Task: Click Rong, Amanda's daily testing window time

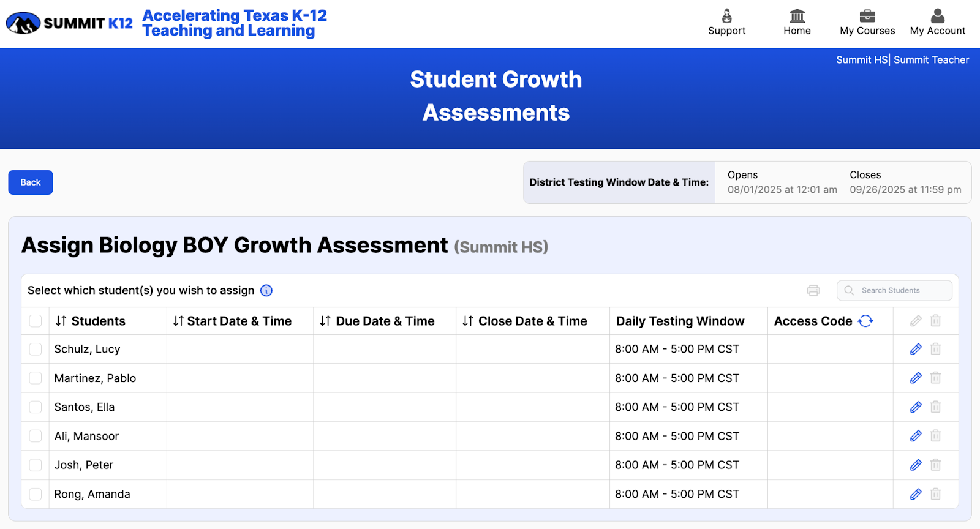Action: point(677,494)
